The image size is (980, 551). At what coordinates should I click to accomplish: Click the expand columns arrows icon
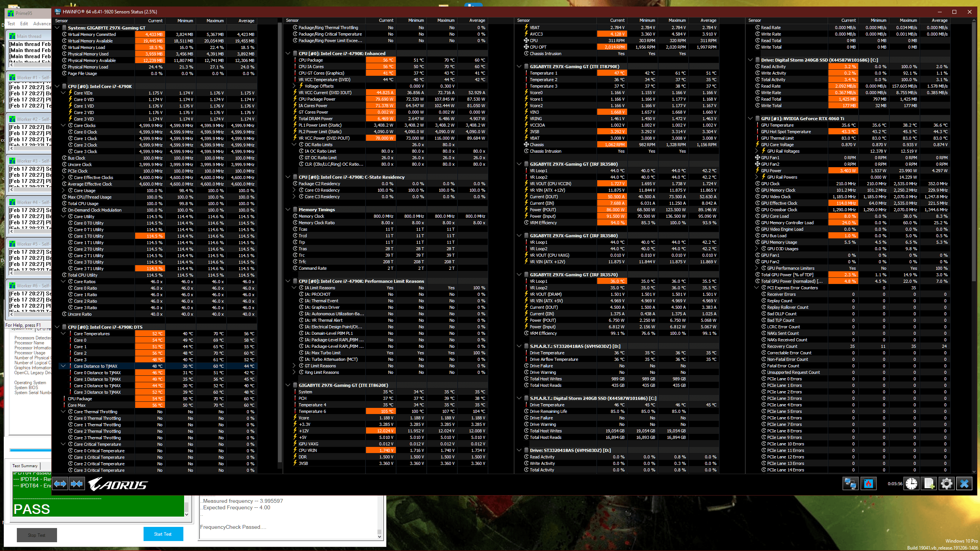[x=60, y=484]
